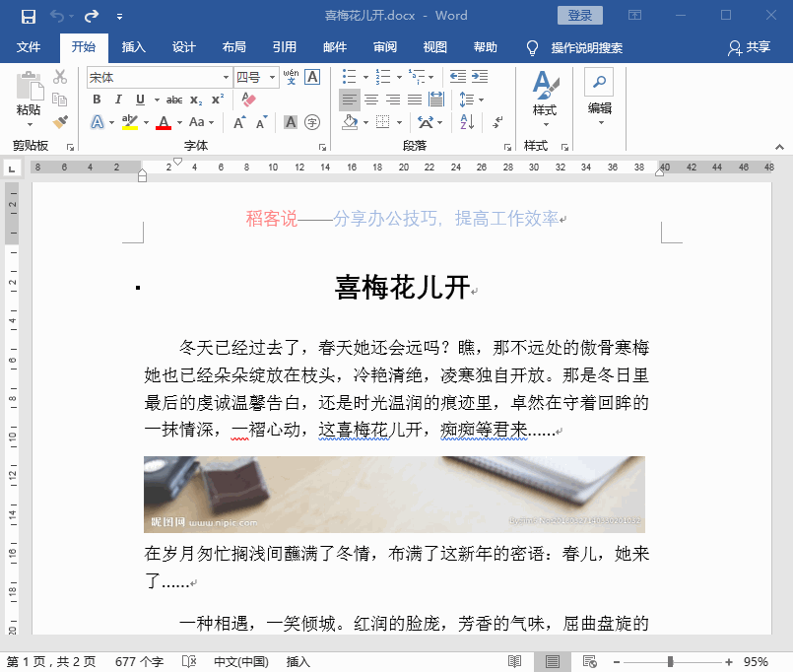Toggle bold formatting
The height and width of the screenshot is (672, 793).
(97, 100)
